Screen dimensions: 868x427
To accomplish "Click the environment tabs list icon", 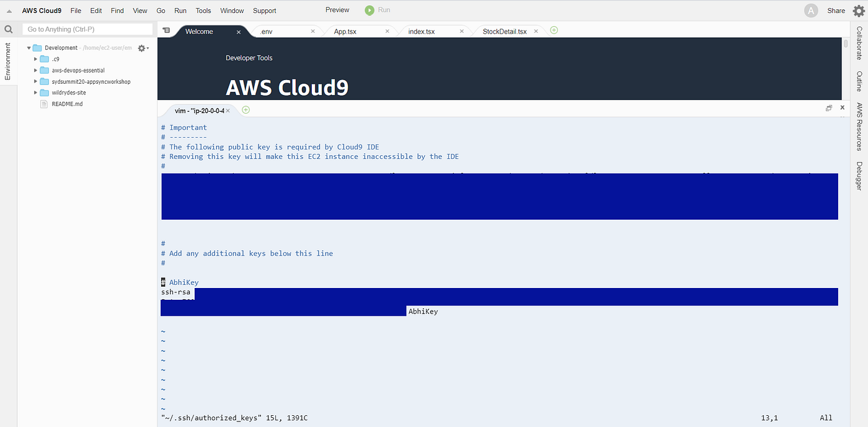I will (x=166, y=29).
